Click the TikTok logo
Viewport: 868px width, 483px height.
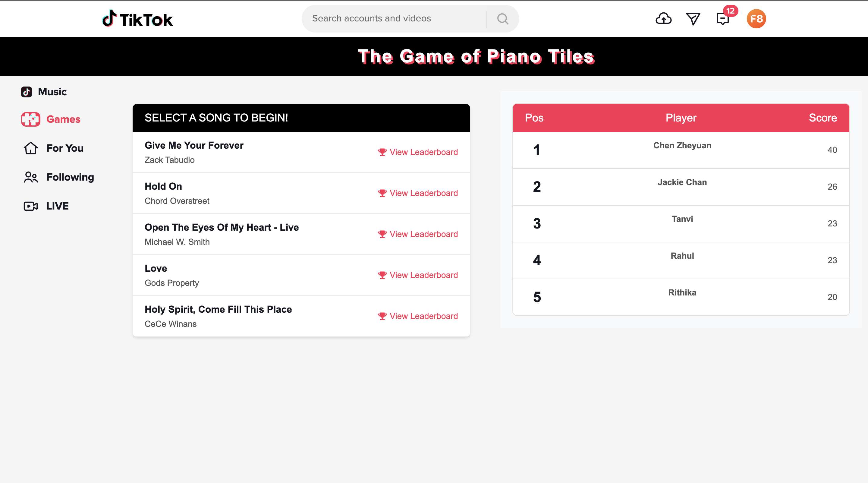[137, 18]
